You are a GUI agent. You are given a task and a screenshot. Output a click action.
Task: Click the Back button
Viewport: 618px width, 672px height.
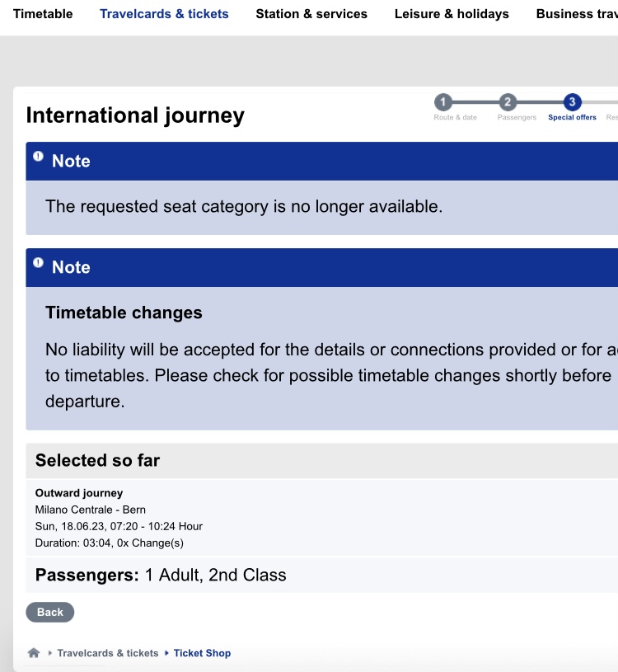pos(50,612)
